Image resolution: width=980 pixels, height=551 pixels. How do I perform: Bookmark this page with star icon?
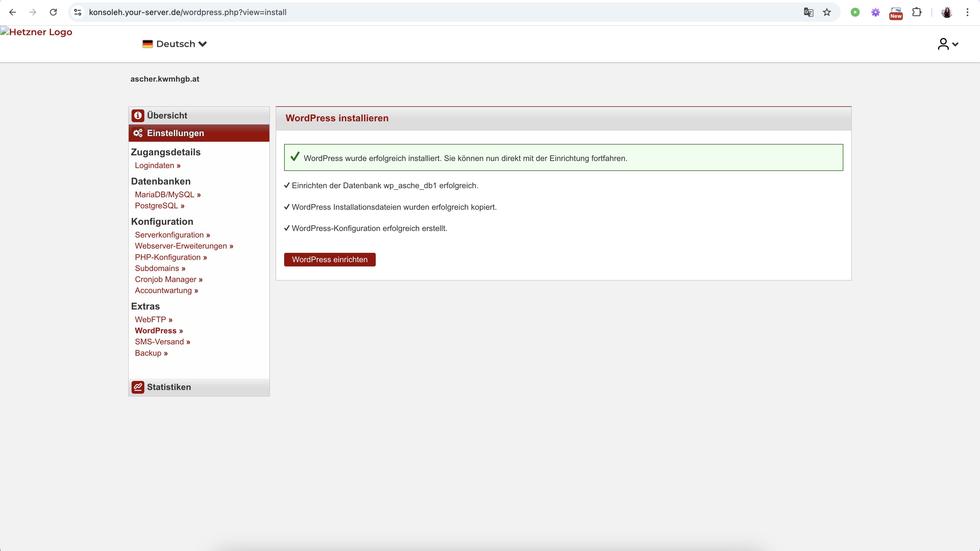827,12
